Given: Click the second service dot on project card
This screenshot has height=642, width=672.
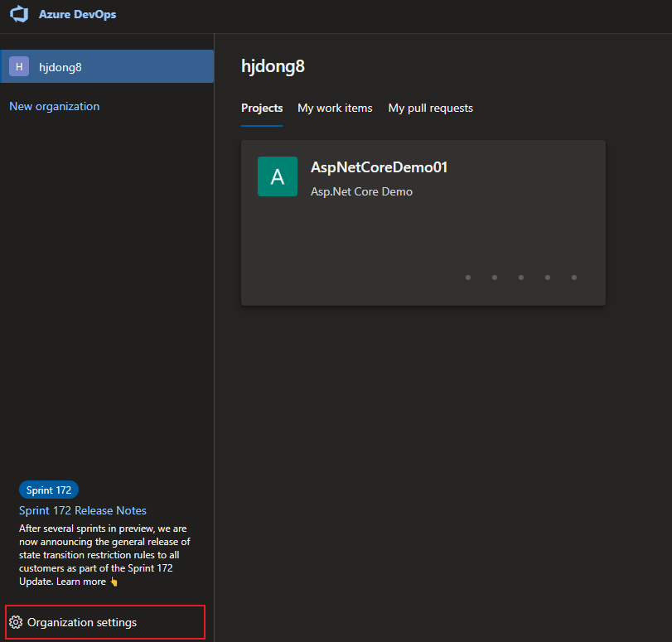Looking at the screenshot, I should pyautogui.click(x=495, y=278).
